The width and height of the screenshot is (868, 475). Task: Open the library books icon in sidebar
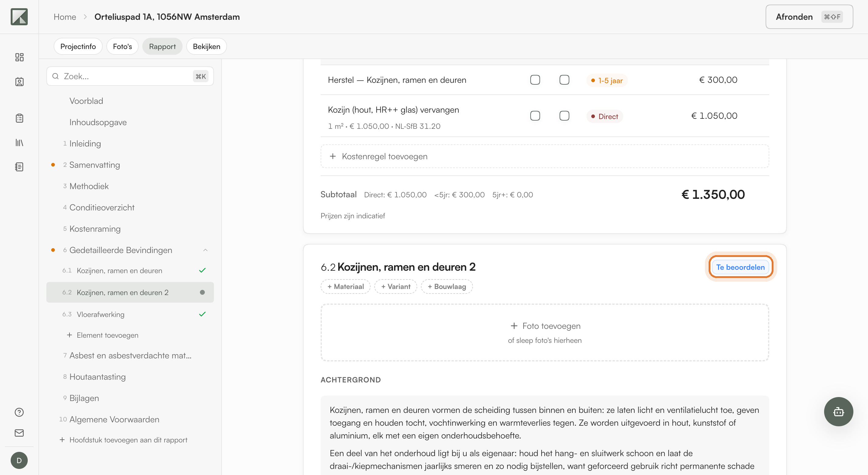click(x=19, y=143)
